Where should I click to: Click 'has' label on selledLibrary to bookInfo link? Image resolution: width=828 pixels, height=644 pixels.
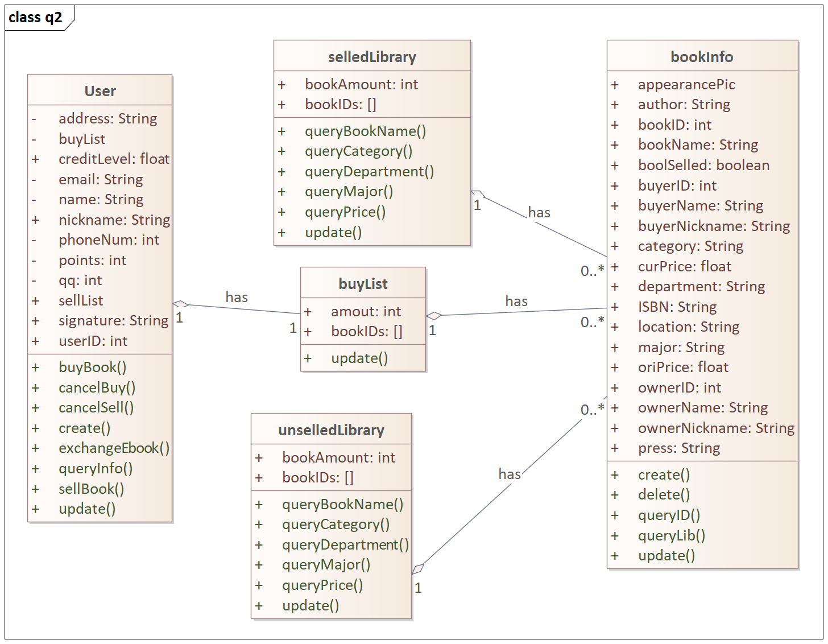point(539,212)
